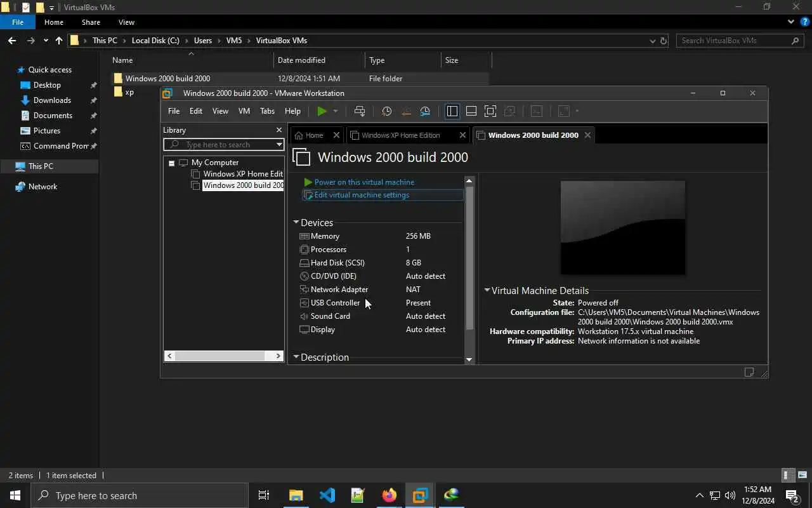Click the CD/DVD (IDE) device
This screenshot has height=508, width=812.
[381, 276]
